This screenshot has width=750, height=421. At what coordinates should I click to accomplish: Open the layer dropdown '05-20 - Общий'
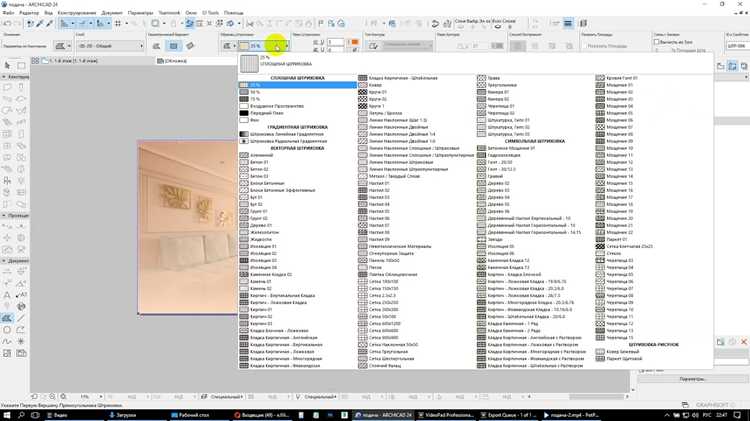point(110,46)
